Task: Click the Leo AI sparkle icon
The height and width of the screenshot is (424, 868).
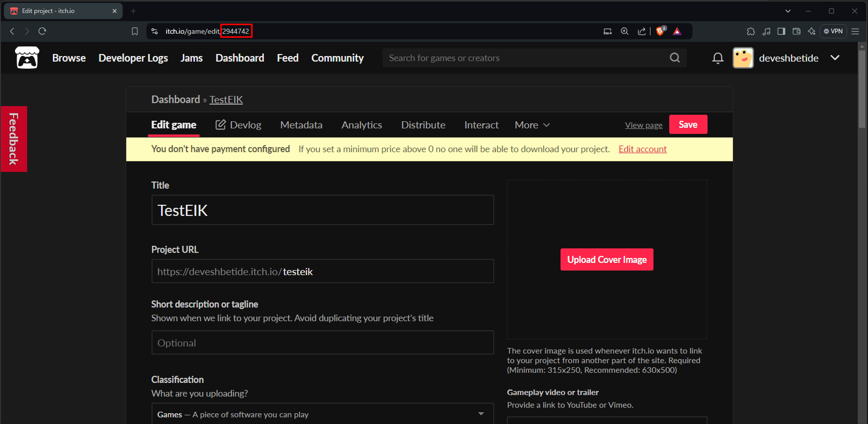Action: click(811, 31)
